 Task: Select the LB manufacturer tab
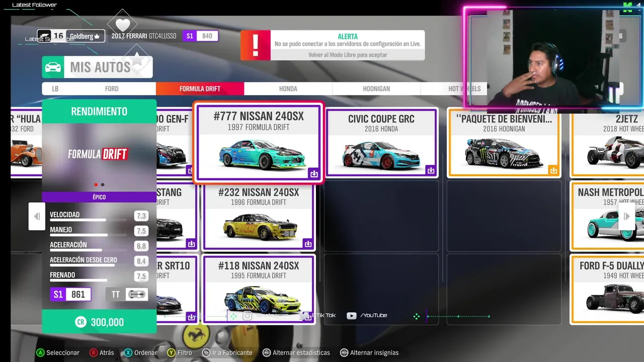pyautogui.click(x=55, y=89)
